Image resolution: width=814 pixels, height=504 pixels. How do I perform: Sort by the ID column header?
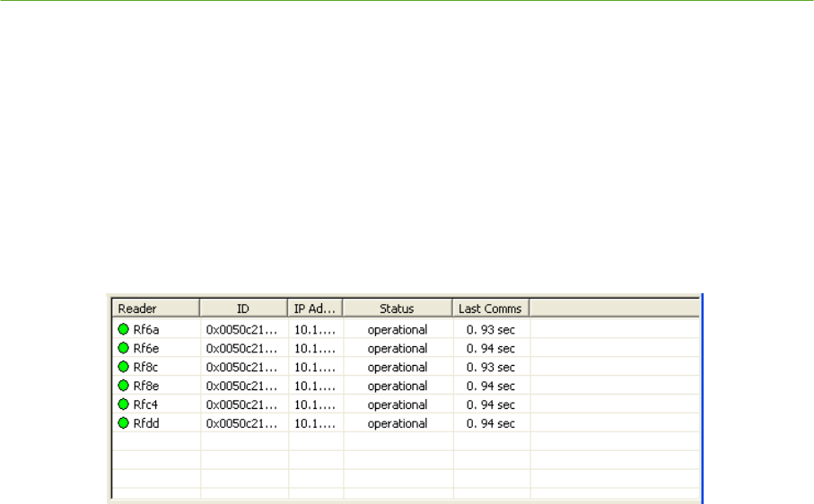pos(243,308)
